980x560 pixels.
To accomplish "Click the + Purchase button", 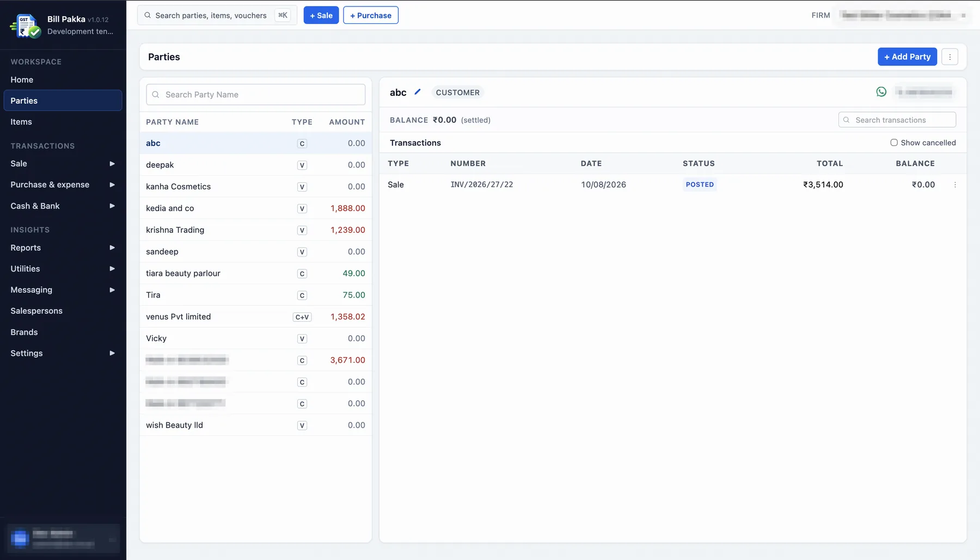I will (x=371, y=15).
